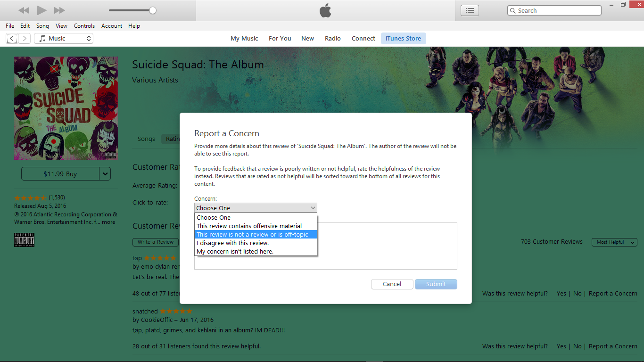The width and height of the screenshot is (644, 362).
Task: Click No for the tøp review helpfulness
Action: click(x=578, y=293)
